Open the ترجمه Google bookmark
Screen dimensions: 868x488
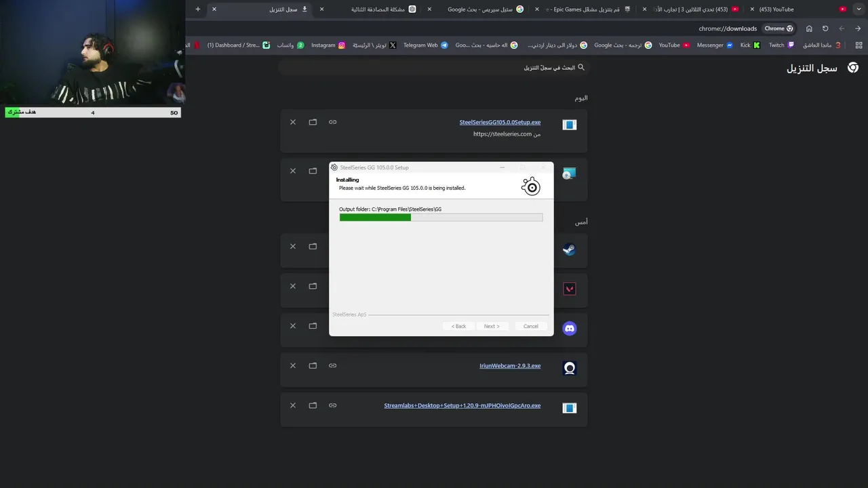(x=623, y=45)
